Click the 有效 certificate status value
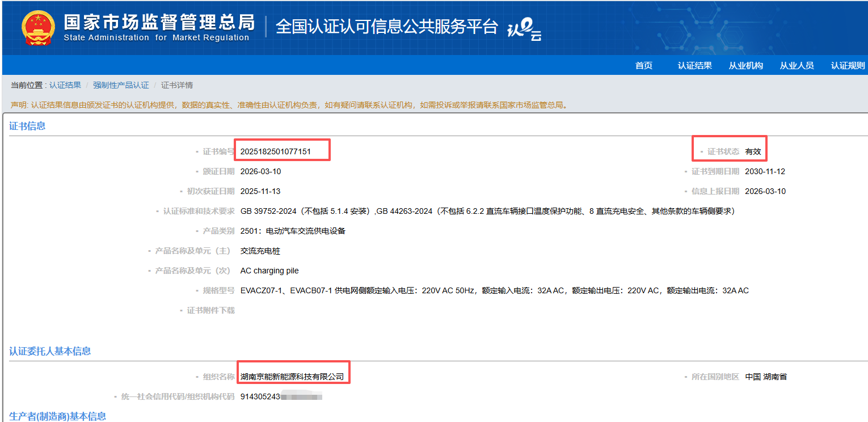Viewport: 868px width, 422px height. point(753,151)
